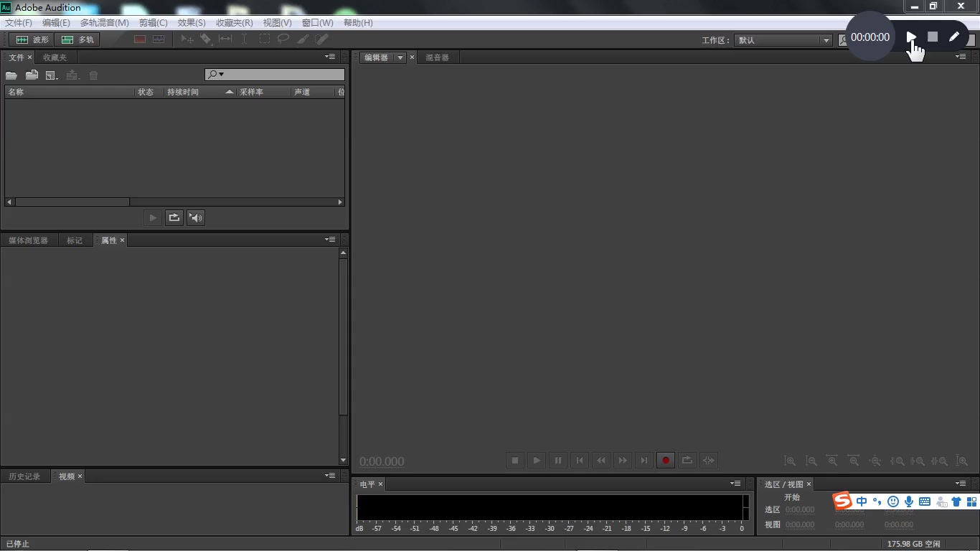This screenshot has height=551, width=980.
Task: Switch to the 波形 waveform view
Action: tap(32, 39)
